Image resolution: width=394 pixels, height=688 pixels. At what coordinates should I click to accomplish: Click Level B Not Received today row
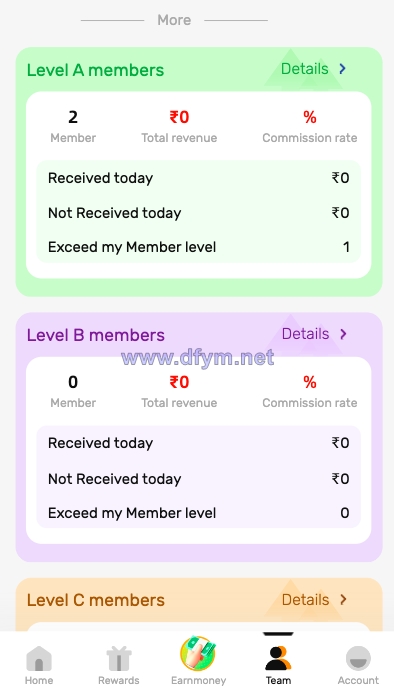click(x=198, y=479)
